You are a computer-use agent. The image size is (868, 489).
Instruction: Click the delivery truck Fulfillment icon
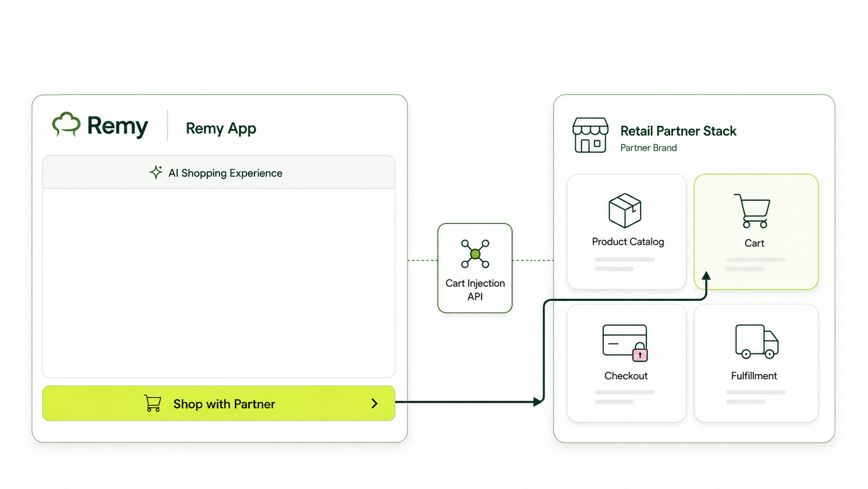point(757,341)
